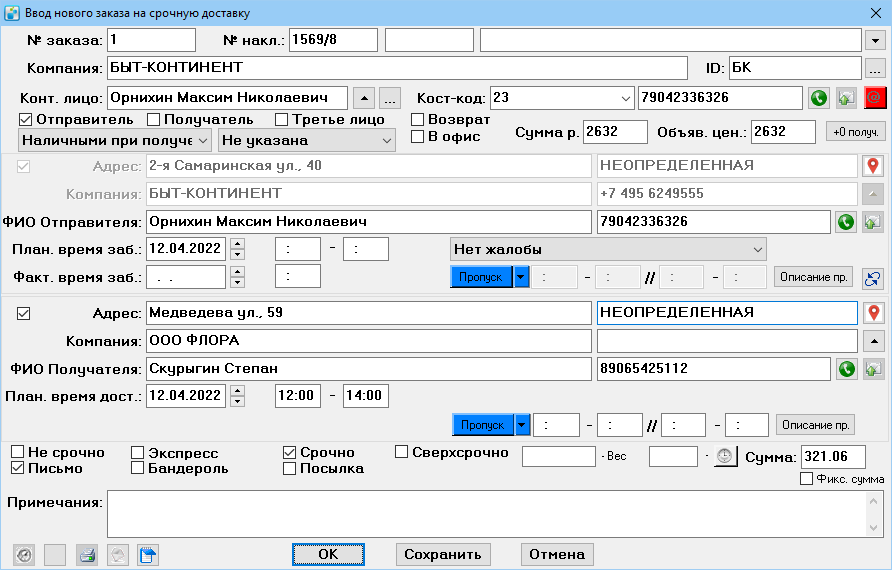
Task: Click the ellipsis button next to Конт. лицо
Action: pyautogui.click(x=390, y=98)
